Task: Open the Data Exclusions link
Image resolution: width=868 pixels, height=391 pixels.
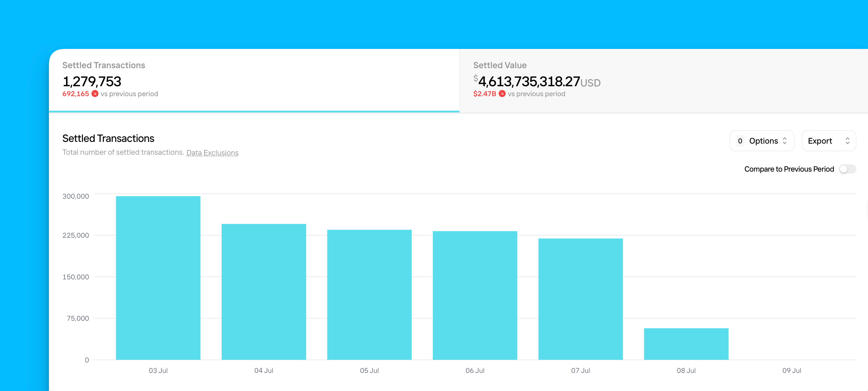Action: click(x=212, y=153)
